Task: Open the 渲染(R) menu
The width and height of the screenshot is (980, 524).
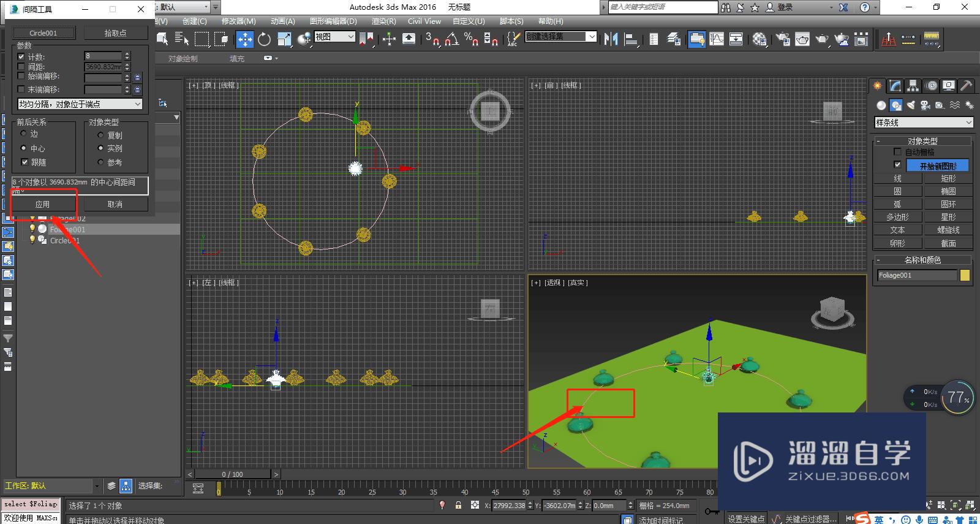Action: tap(383, 21)
